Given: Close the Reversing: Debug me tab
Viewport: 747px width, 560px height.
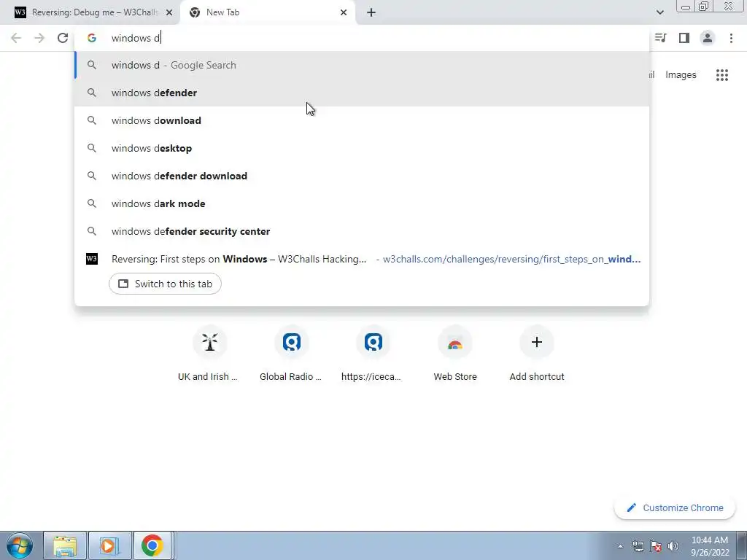Looking at the screenshot, I should point(169,12).
